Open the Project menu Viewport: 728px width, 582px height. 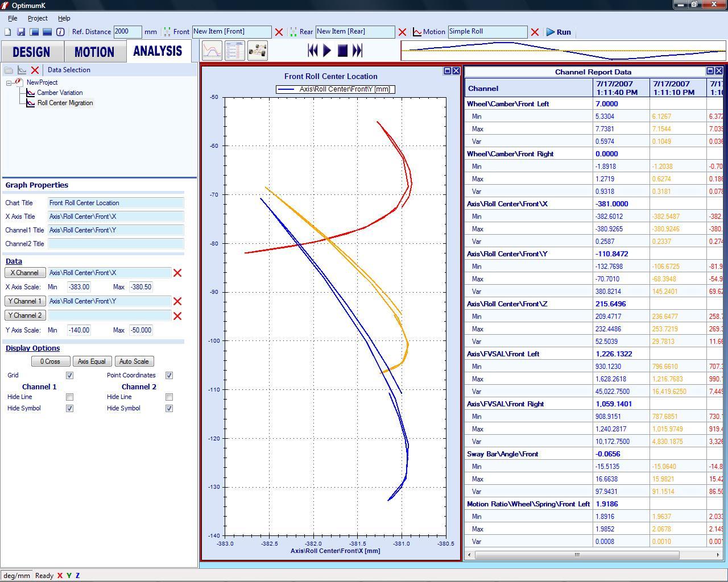coord(38,18)
